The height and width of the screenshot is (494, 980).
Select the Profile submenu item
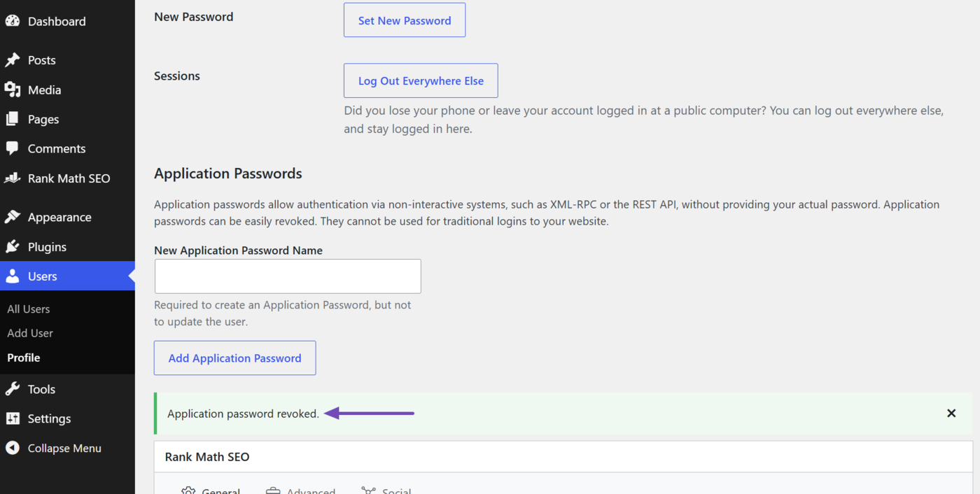(x=24, y=358)
